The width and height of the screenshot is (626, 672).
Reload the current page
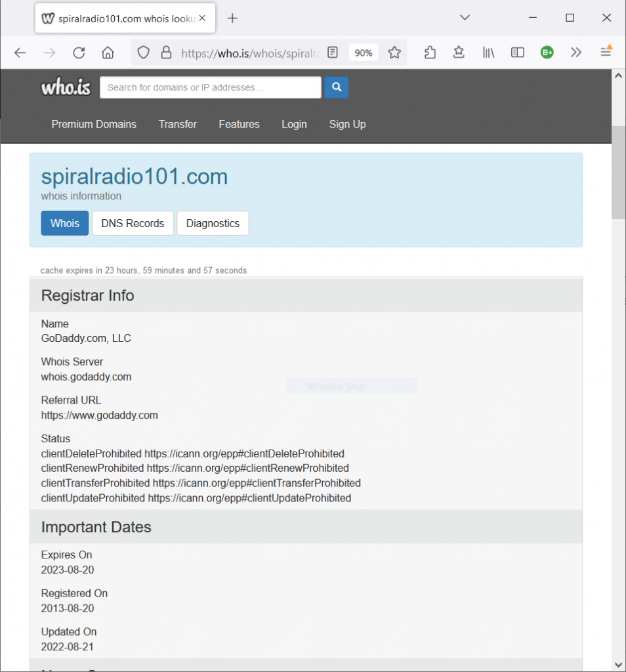point(79,52)
